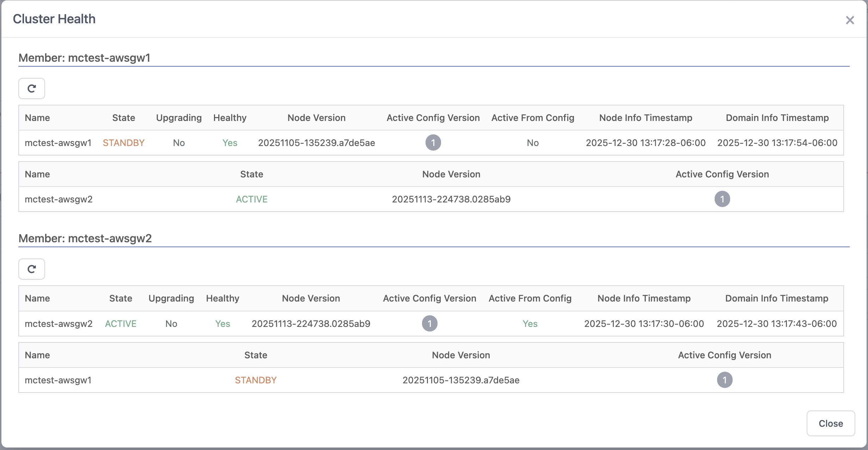This screenshot has width=868, height=450.
Task: Click the X to dismiss Cluster Health dialog
Action: coord(850,20)
